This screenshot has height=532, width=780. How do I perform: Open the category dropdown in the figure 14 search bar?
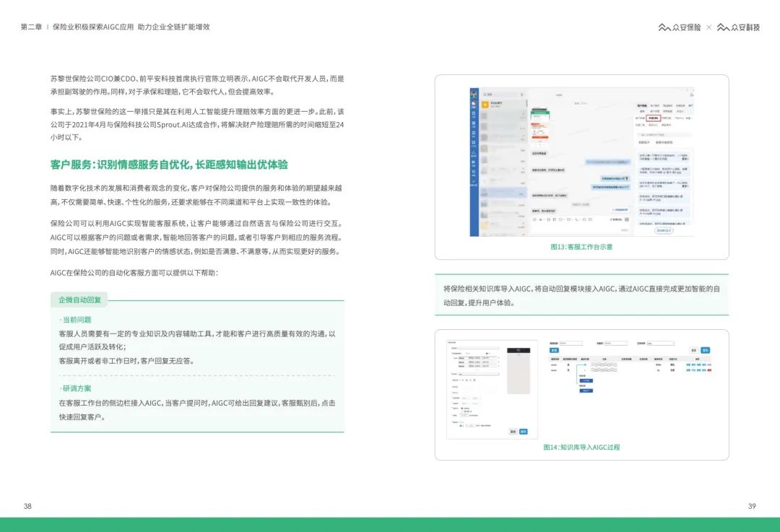tap(660, 342)
